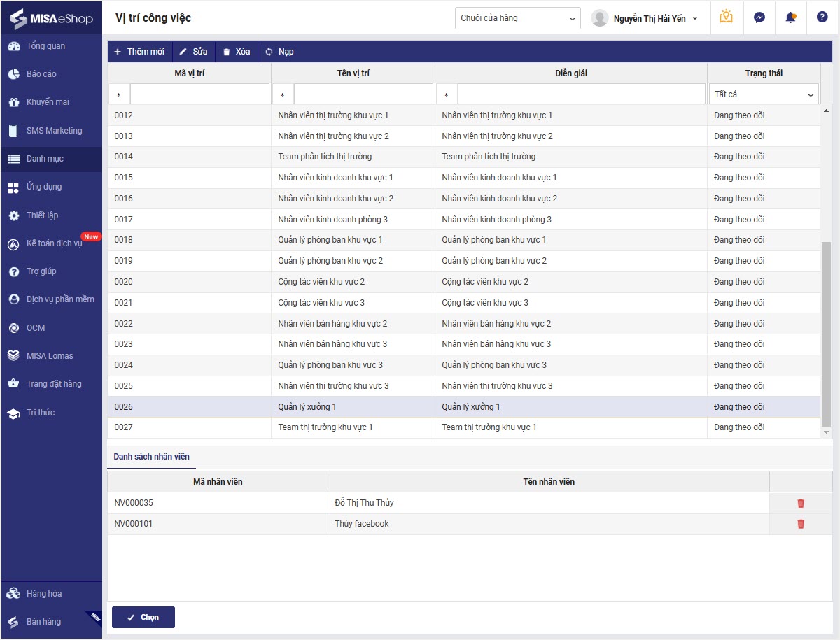Click the user avatar icon
840x640 pixels.
coord(599,18)
